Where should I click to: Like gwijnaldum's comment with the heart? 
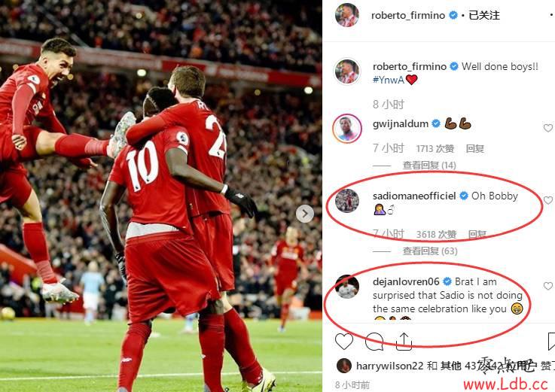click(548, 128)
